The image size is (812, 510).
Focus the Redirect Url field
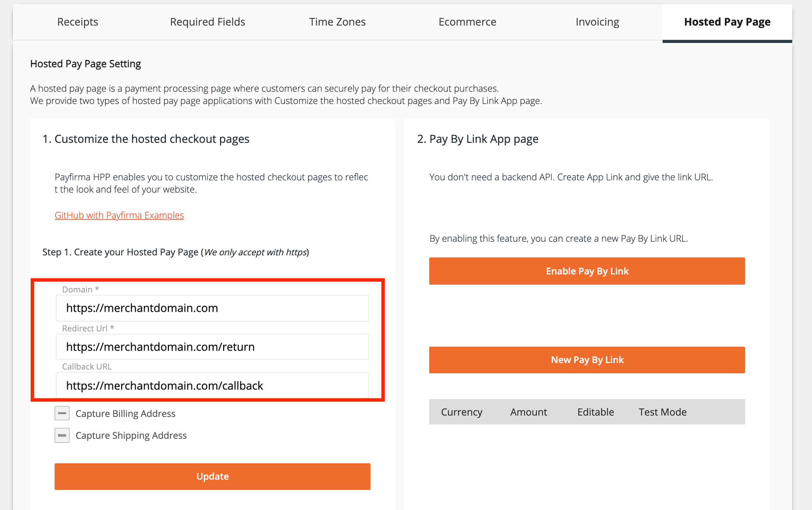[x=212, y=347]
